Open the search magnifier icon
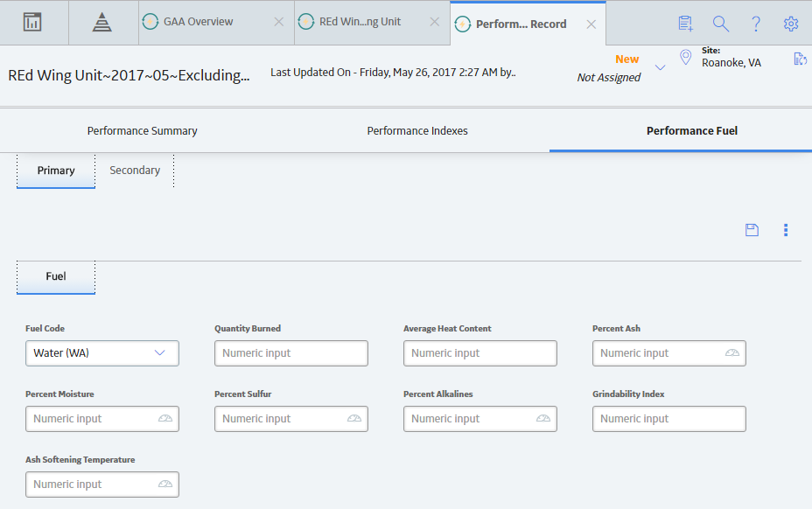 click(x=721, y=24)
